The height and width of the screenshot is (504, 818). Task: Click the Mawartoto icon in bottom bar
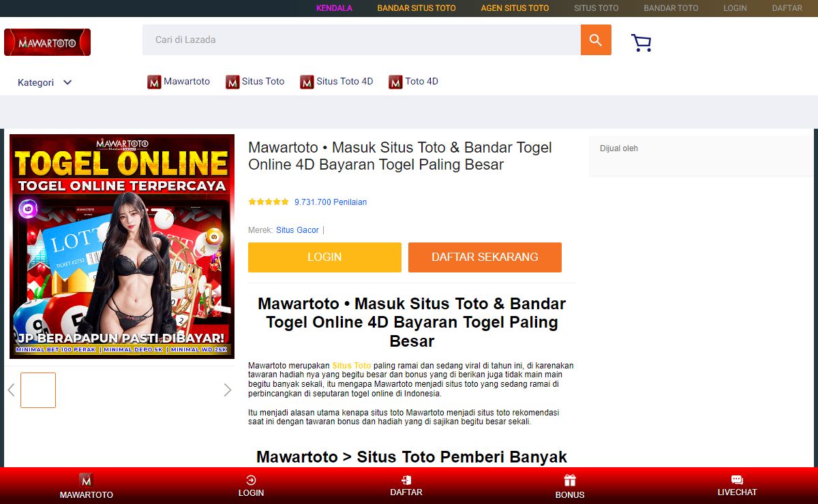pyautogui.click(x=86, y=479)
